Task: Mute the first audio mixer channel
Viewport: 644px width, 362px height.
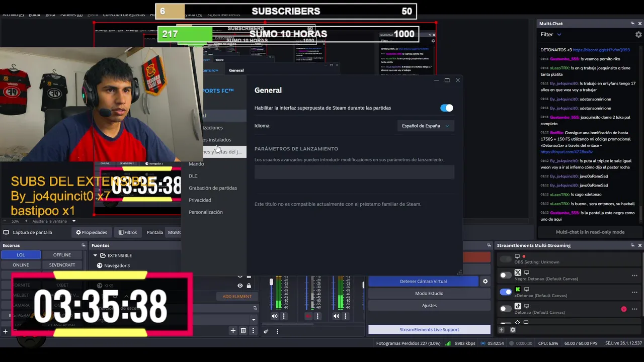Action: click(275, 316)
